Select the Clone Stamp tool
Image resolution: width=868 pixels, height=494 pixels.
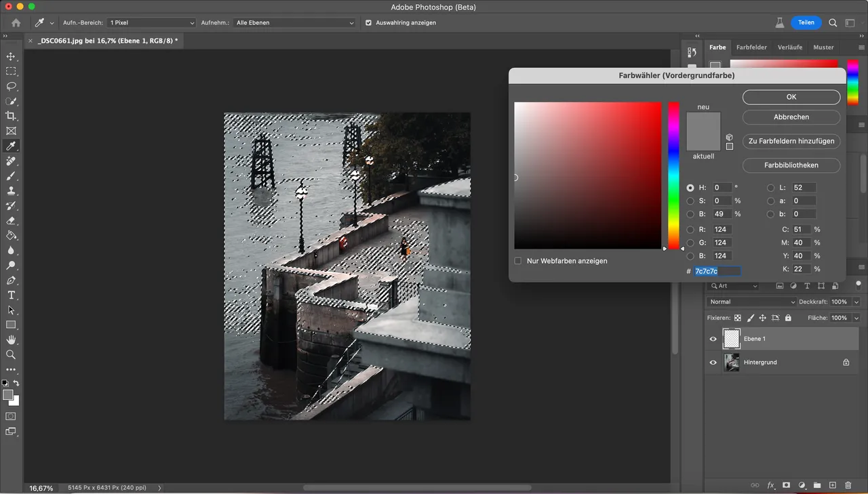tap(11, 190)
